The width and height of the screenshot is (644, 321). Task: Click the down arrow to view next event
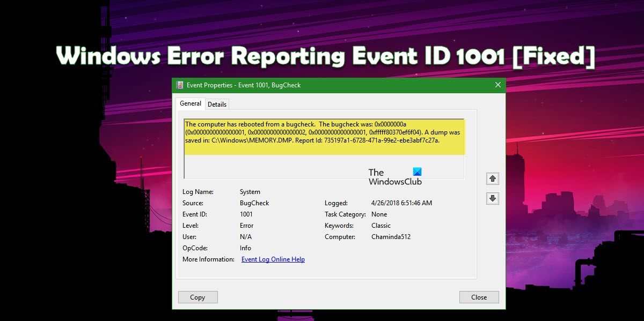[492, 198]
